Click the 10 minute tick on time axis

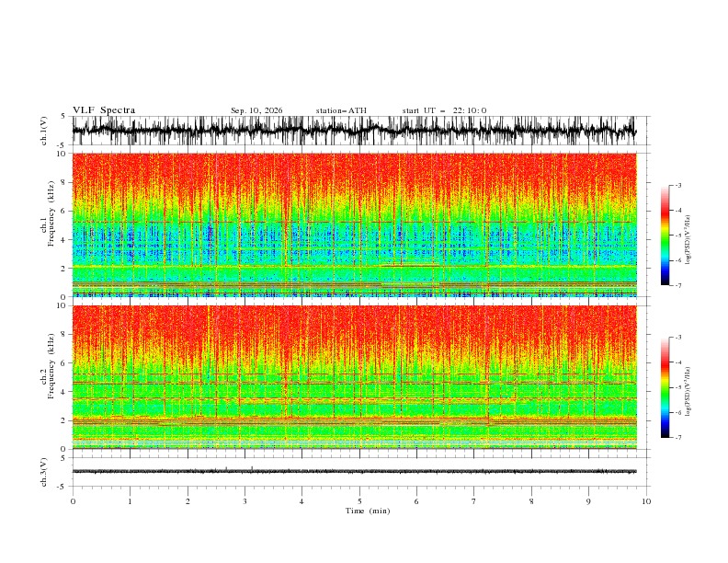click(x=646, y=501)
